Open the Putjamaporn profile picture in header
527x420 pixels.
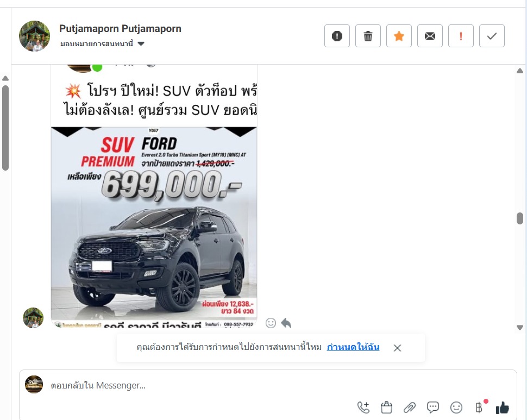pyautogui.click(x=34, y=36)
